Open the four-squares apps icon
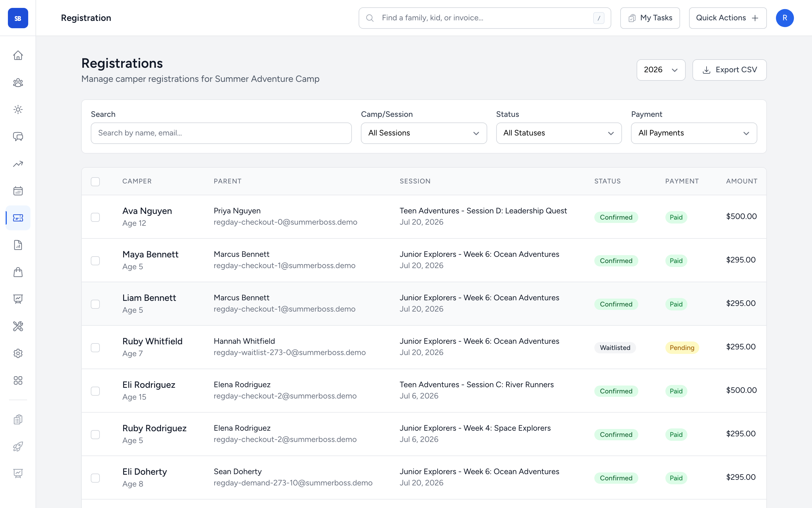This screenshot has height=508, width=812. (x=18, y=380)
